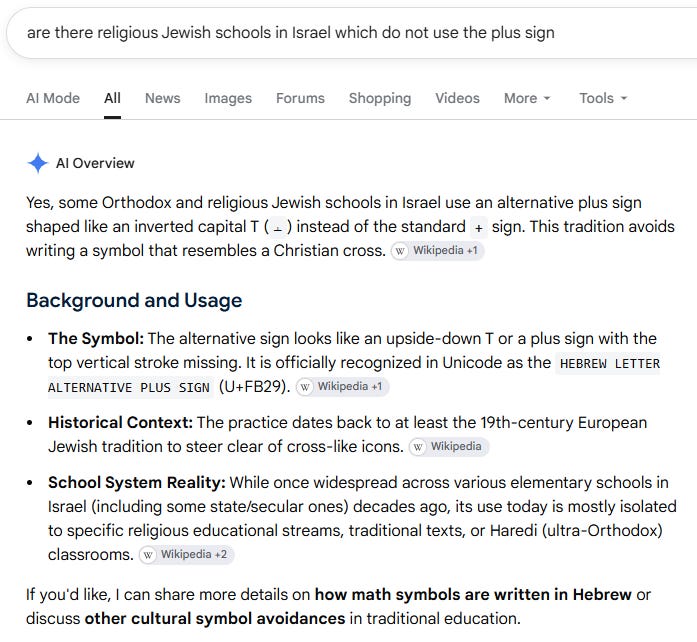Select the All results tab

(112, 98)
